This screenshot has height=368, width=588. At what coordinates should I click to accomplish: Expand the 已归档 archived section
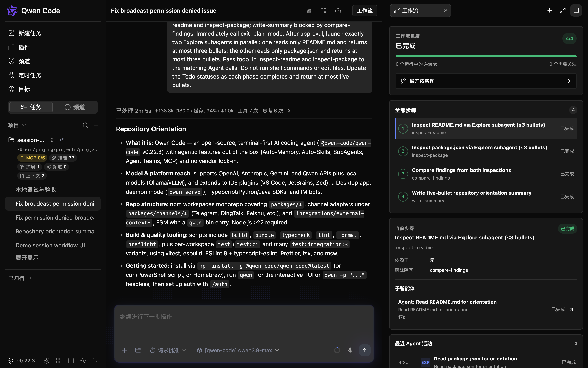coord(20,278)
